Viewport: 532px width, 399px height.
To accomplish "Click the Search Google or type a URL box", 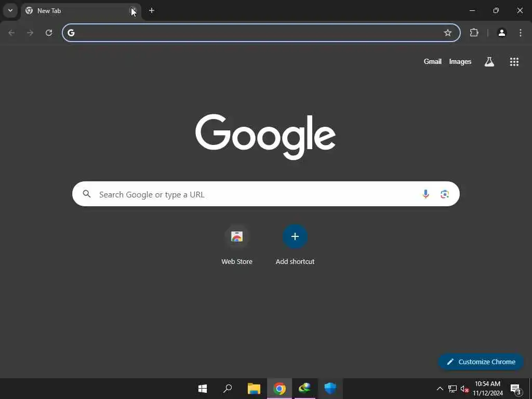I will click(265, 194).
